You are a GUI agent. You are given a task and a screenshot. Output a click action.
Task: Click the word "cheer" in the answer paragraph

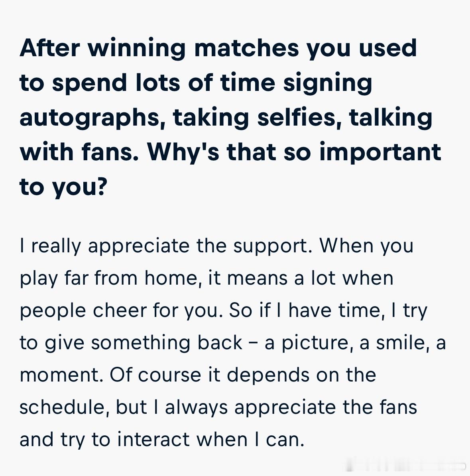pyautogui.click(x=120, y=310)
